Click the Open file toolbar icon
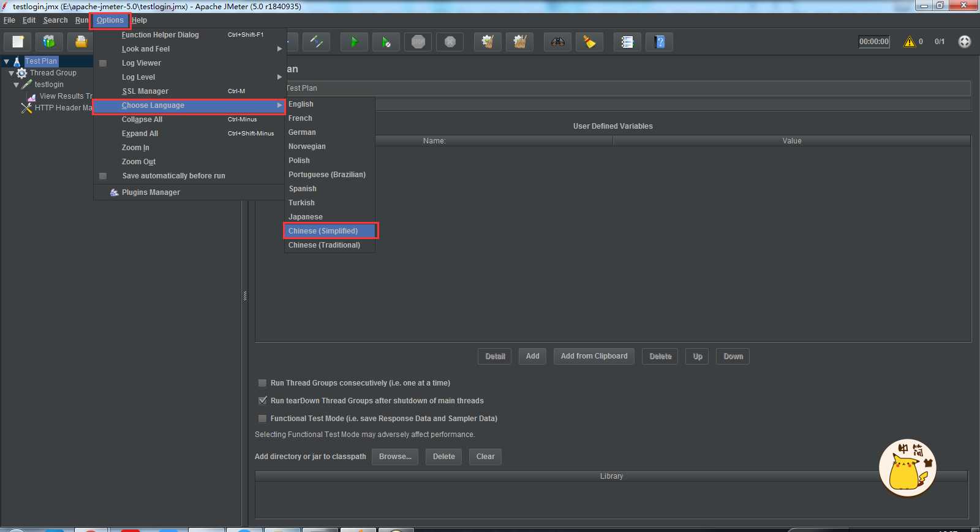 coord(80,42)
